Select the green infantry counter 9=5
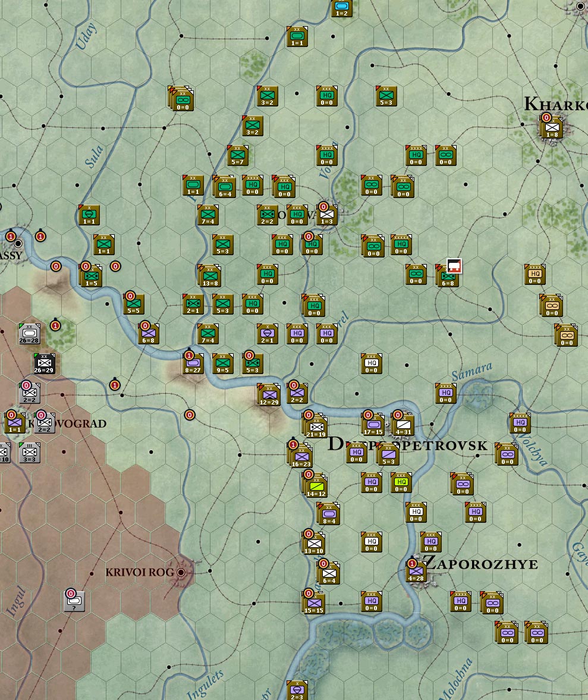 (222, 364)
